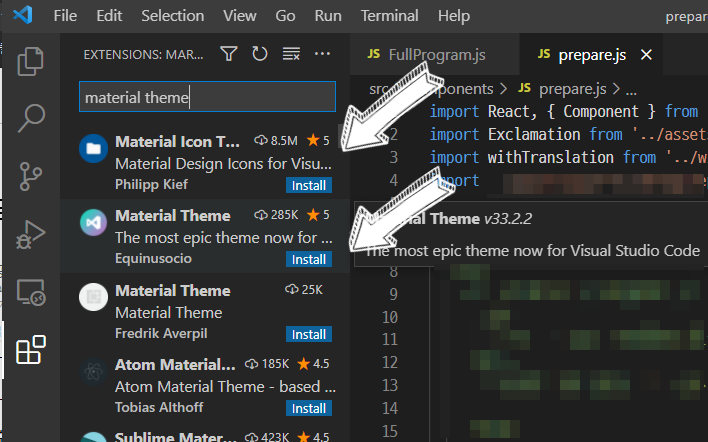The image size is (708, 442).
Task: Open the Search view in activity bar
Action: [x=30, y=118]
